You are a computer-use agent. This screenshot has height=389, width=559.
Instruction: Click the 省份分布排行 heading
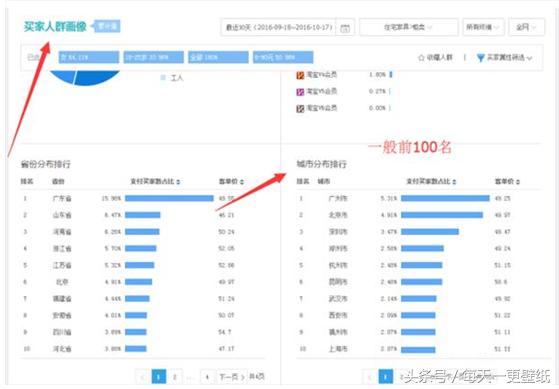tap(46, 164)
